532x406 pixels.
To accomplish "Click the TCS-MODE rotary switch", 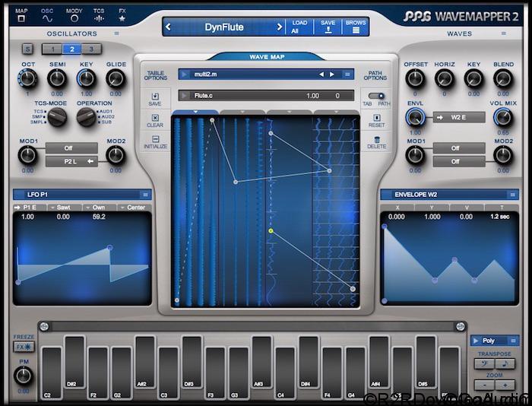I will (x=57, y=117).
